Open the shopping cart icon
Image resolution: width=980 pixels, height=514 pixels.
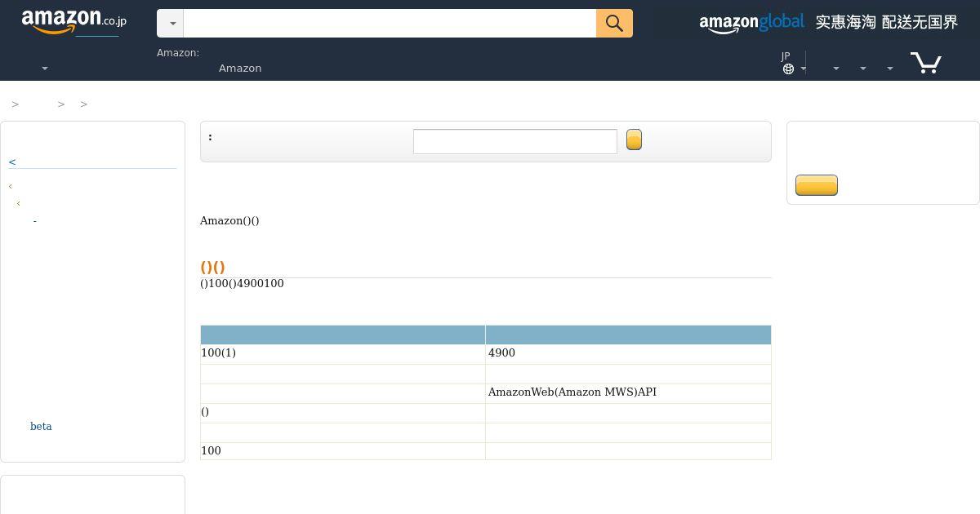tap(926, 63)
